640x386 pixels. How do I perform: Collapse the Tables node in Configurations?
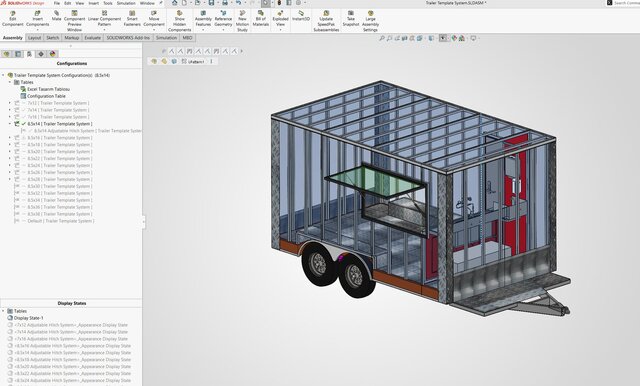pos(10,82)
